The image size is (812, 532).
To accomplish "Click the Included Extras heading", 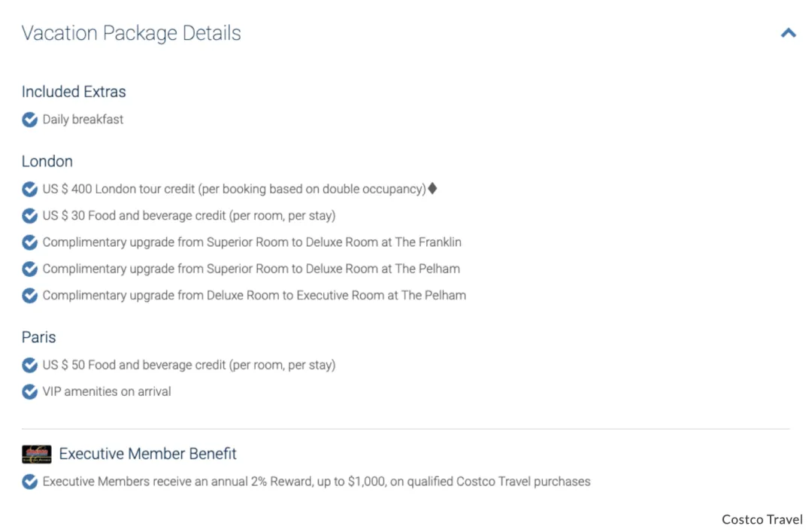I will [74, 92].
